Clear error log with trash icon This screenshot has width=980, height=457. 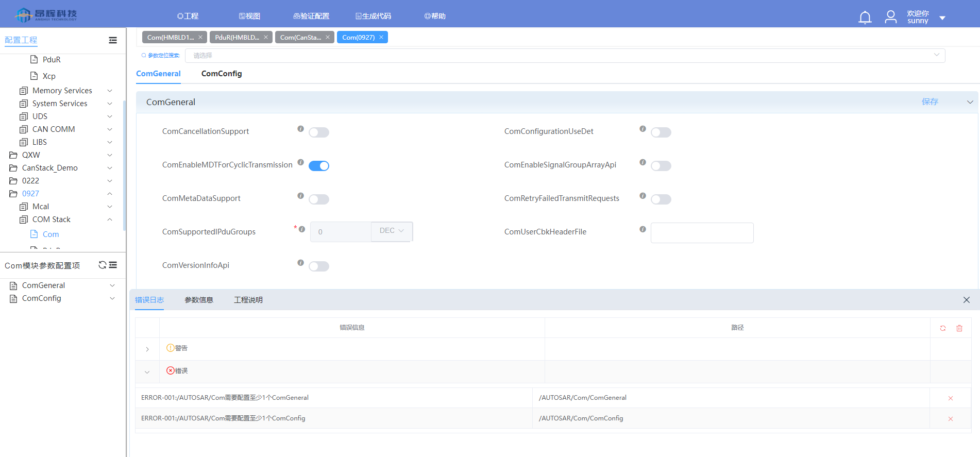959,328
